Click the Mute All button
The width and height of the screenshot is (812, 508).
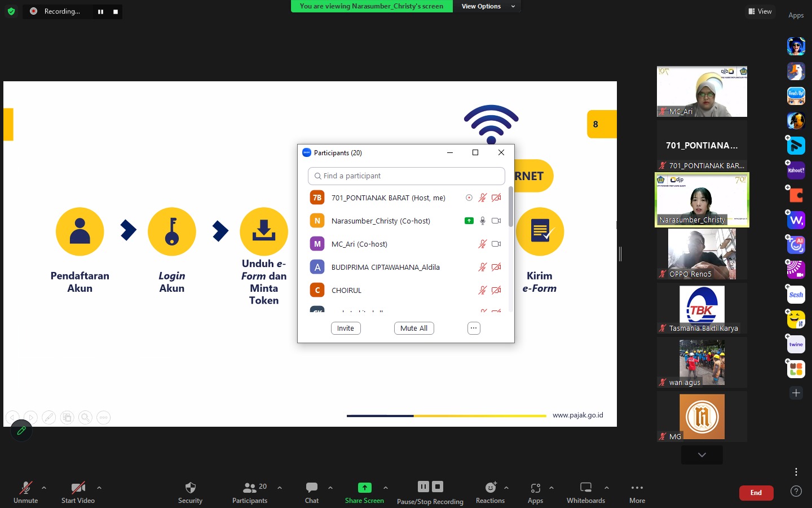point(414,329)
